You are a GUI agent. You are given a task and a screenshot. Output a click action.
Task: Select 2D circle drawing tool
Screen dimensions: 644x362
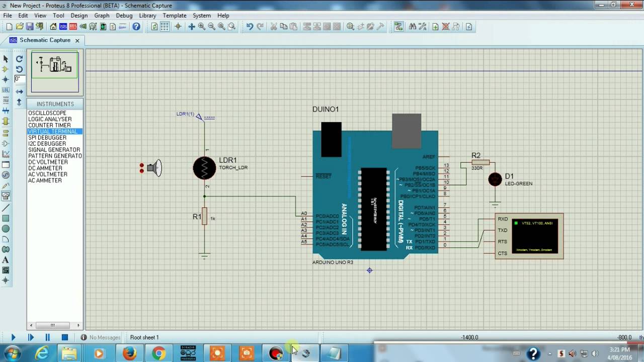(x=6, y=229)
